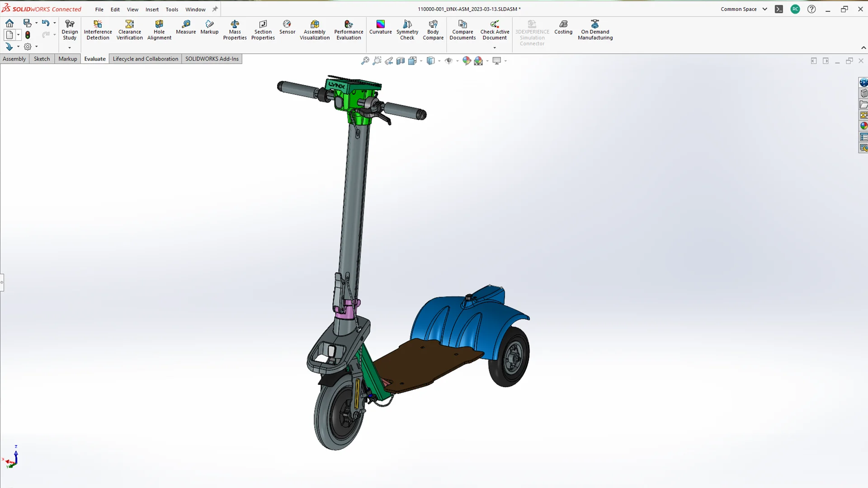Pin the menu bar open
Screen dimensions: 868x488
215,9
